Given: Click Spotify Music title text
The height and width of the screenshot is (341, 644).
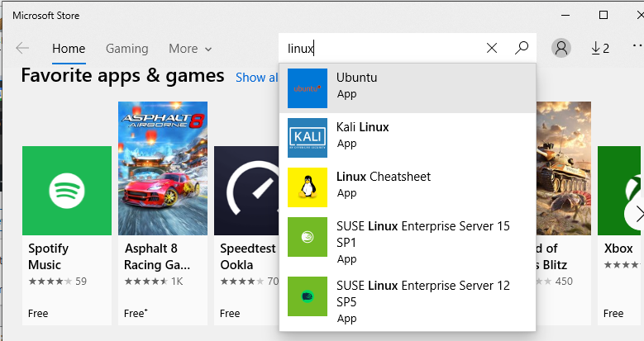Looking at the screenshot, I should tap(49, 257).
